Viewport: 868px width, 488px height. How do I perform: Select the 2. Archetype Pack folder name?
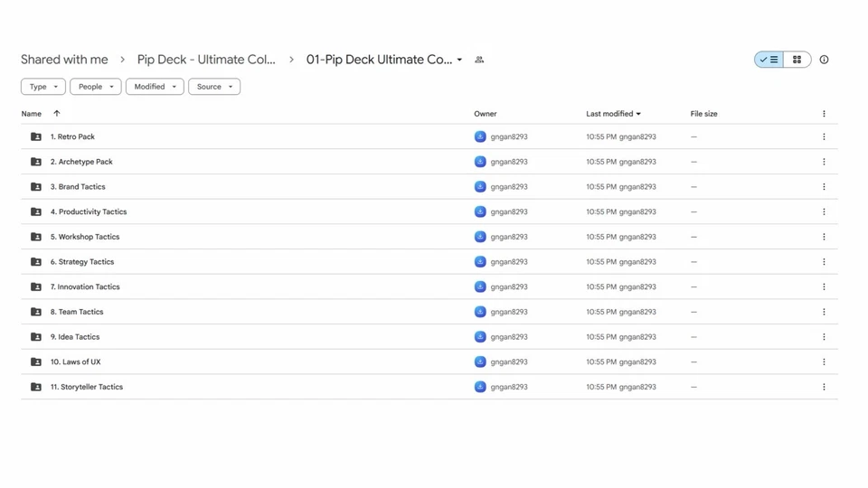click(x=81, y=162)
